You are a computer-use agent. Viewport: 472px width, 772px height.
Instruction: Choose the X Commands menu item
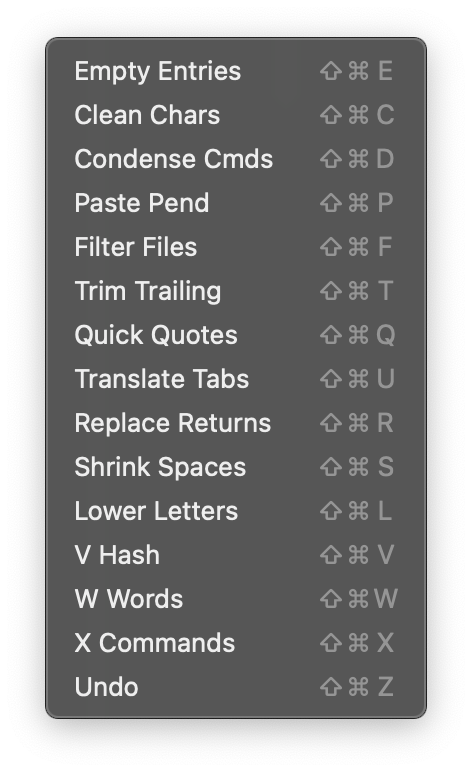(x=236, y=643)
